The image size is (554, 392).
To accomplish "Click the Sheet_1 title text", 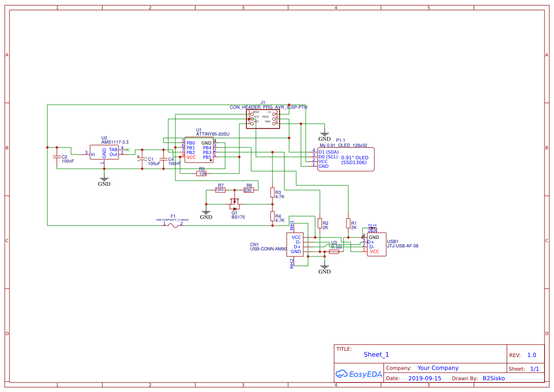I will pos(376,354).
